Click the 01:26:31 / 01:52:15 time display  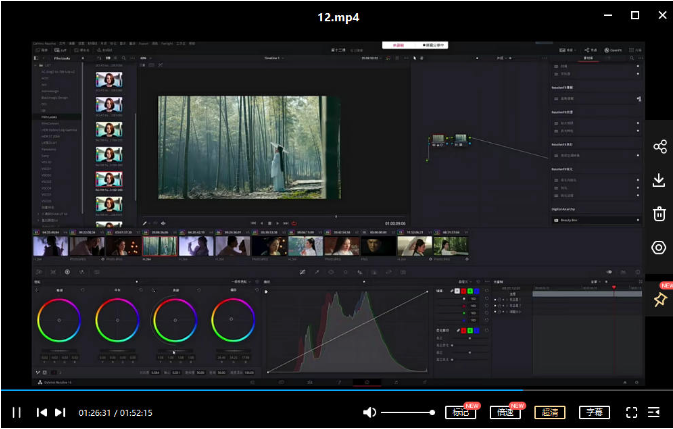115,413
